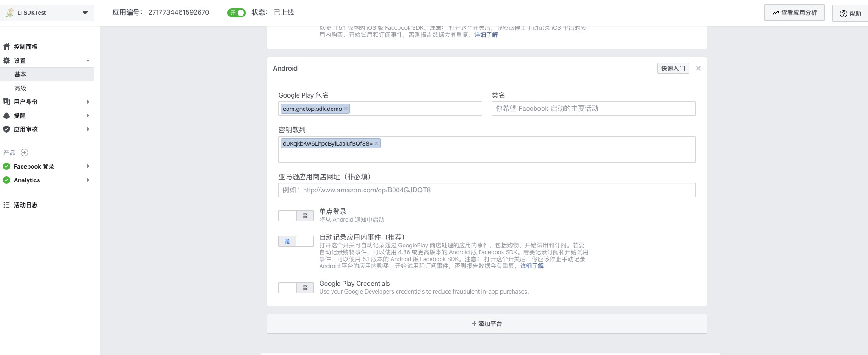The width and height of the screenshot is (868, 355).
Task: Click the 密钥散列 input area
Action: (487, 149)
